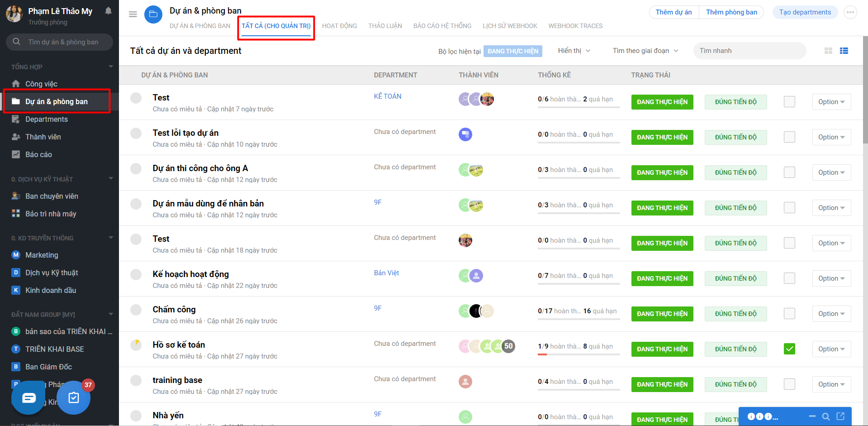This screenshot has width=868, height=426.
Task: Click Thêm dự án button
Action: pyautogui.click(x=674, y=12)
